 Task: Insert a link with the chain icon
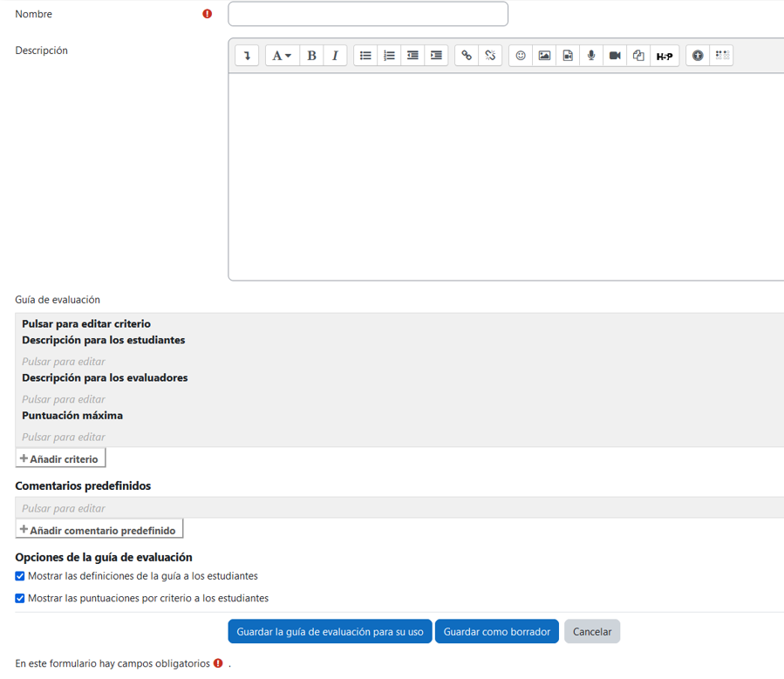466,55
